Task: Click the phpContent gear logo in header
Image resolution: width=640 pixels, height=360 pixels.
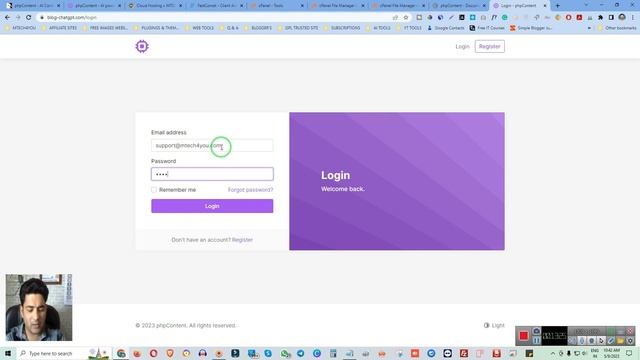Action: 142,46
